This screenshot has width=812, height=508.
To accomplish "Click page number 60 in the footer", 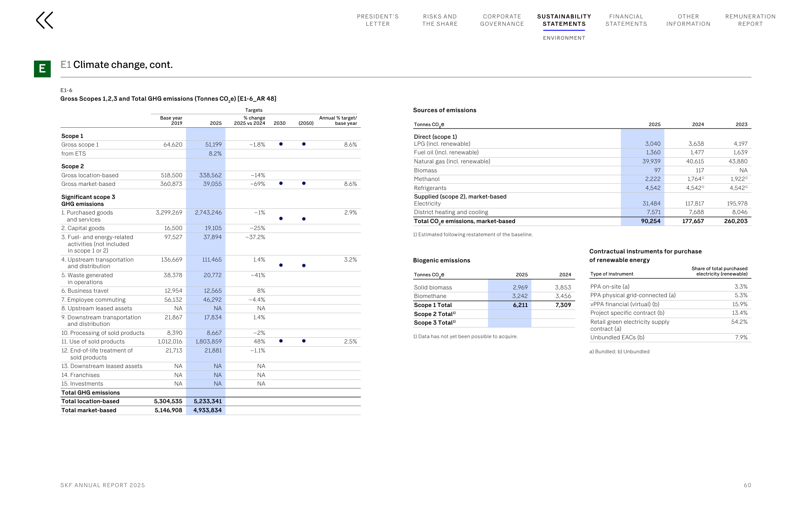I will (x=747, y=485).
